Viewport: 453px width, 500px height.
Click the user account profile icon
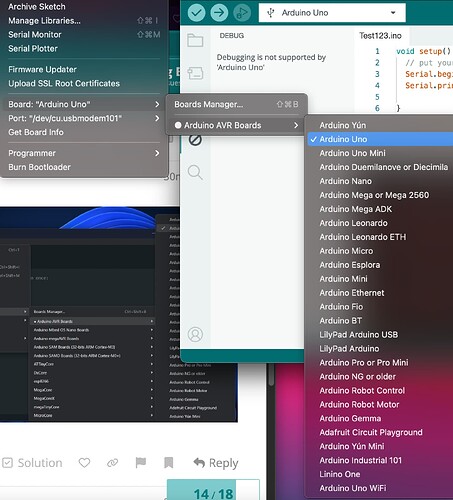click(x=195, y=334)
